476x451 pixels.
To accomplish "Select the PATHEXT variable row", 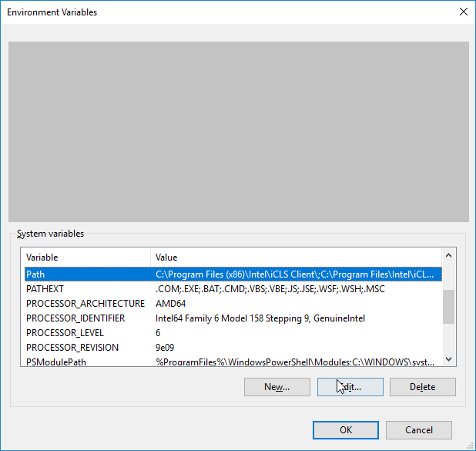I will (x=233, y=288).
